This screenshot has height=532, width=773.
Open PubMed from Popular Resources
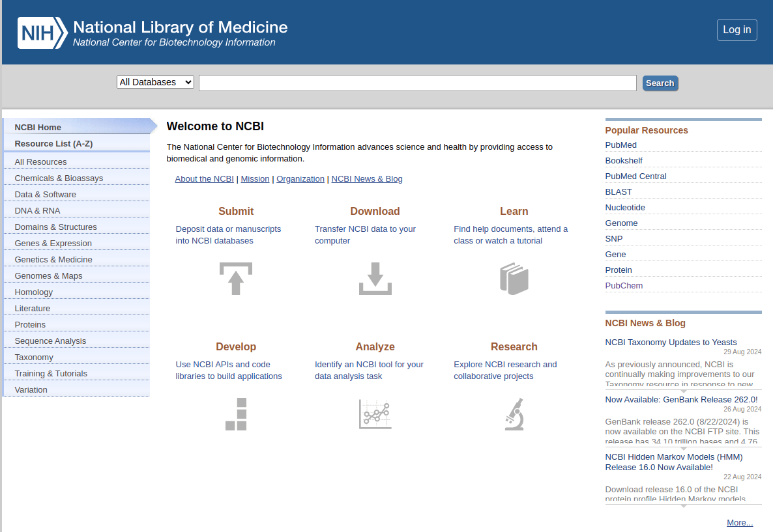click(x=620, y=145)
